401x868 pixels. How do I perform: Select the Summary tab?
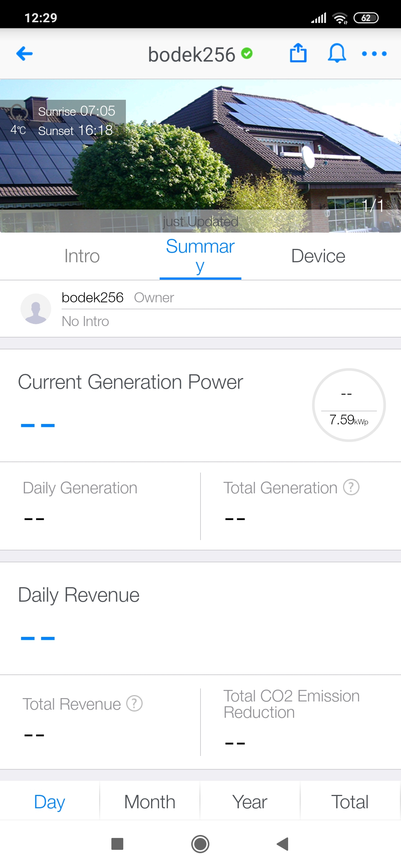(200, 256)
